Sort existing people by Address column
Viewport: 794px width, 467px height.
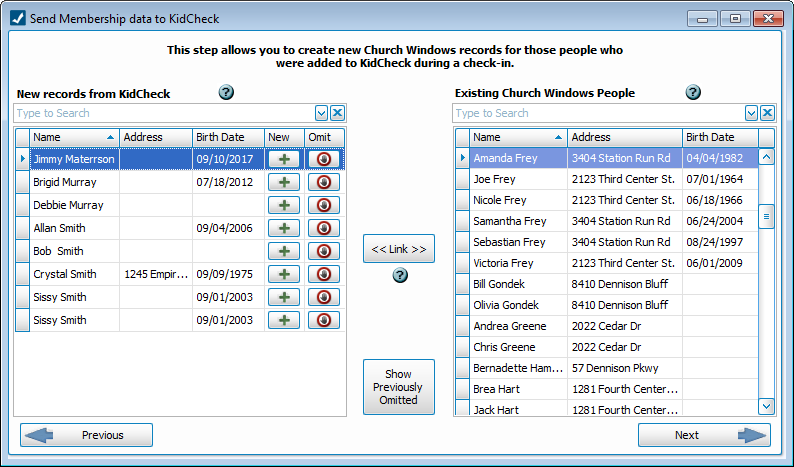(x=624, y=137)
